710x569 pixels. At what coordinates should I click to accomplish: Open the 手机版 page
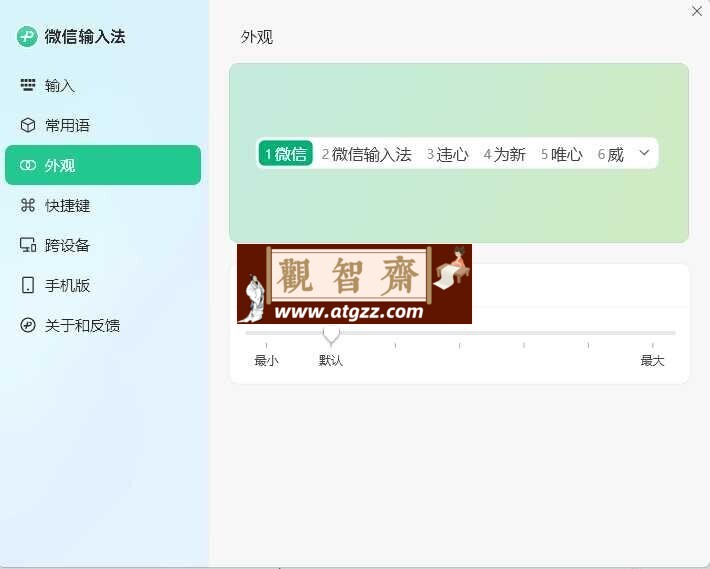pos(103,285)
